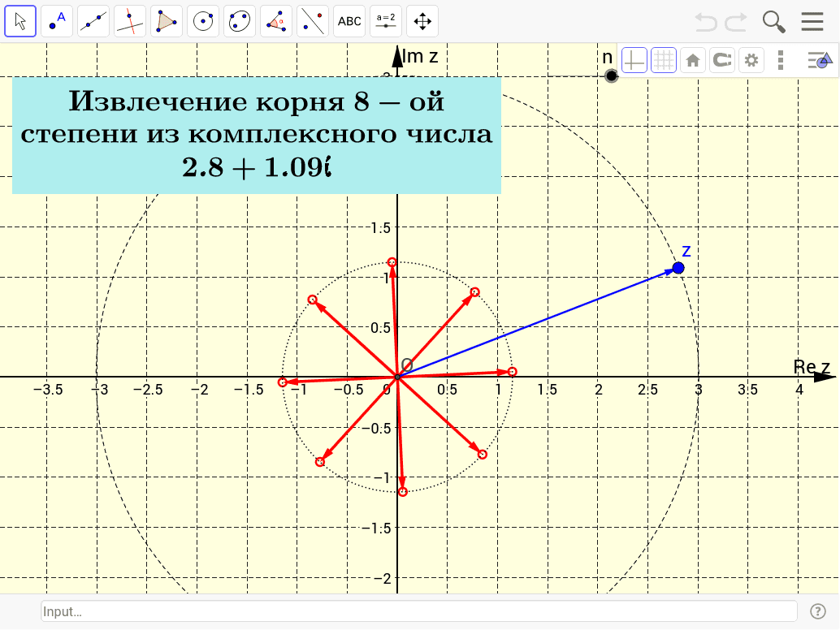
Task: Open the three-dot more options
Action: click(x=781, y=60)
